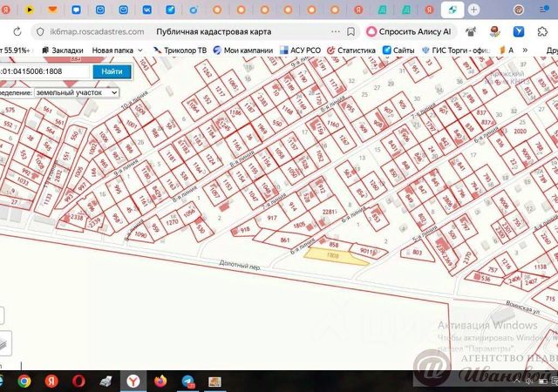Open the browser extensions puzzle icon
The width and height of the screenshot is (558, 392).
[542, 31]
